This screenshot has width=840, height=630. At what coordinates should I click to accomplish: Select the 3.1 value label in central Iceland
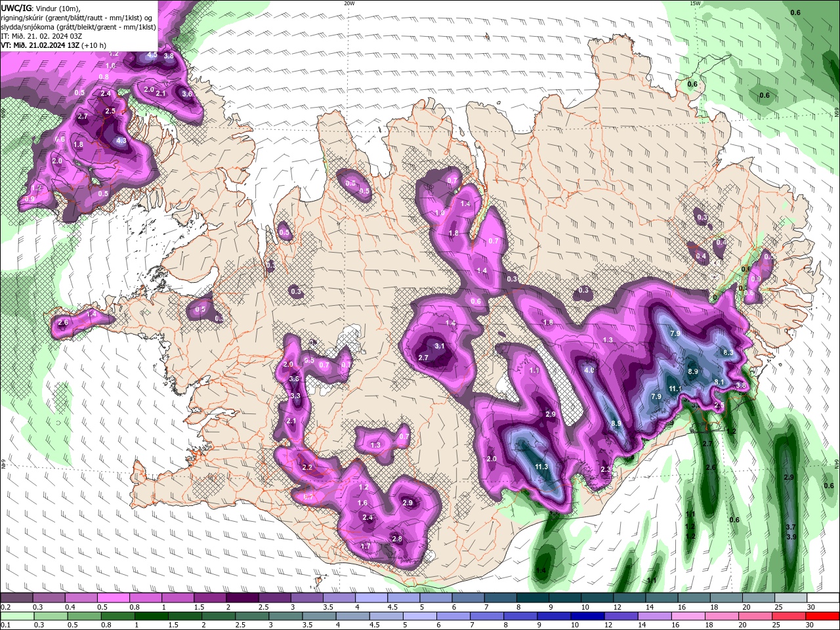click(440, 346)
